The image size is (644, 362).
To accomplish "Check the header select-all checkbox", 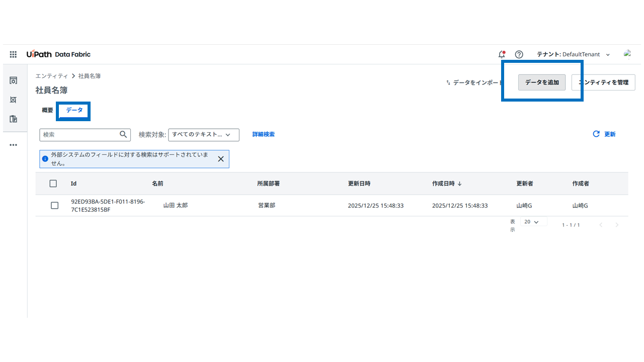I will point(53,184).
